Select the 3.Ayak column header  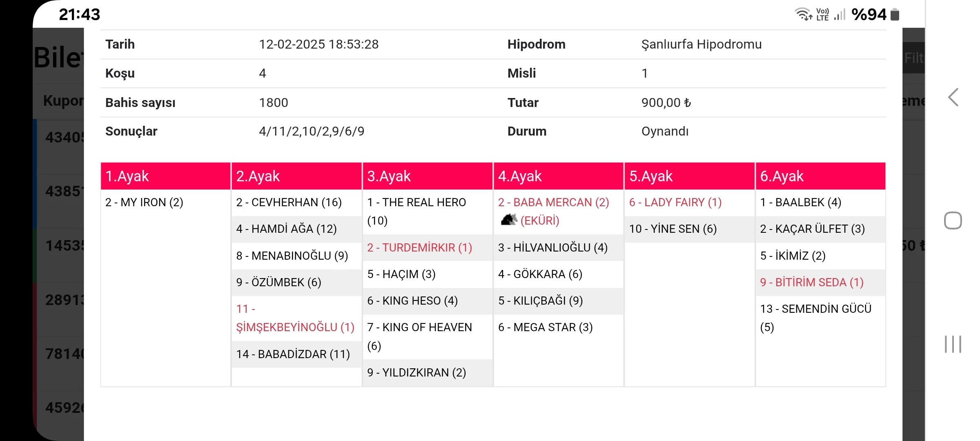(x=427, y=176)
